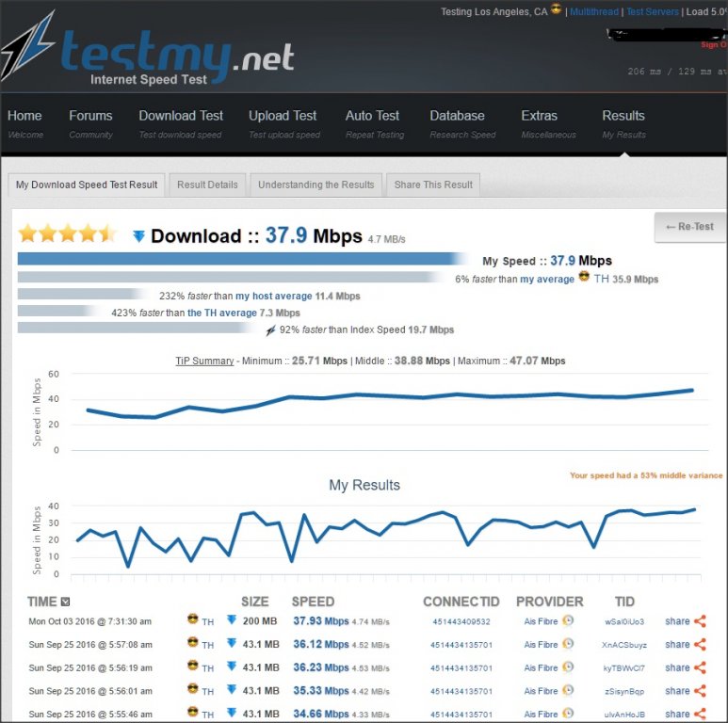The height and width of the screenshot is (723, 728).
Task: Click the blue My Speed progress bar
Action: 240,259
